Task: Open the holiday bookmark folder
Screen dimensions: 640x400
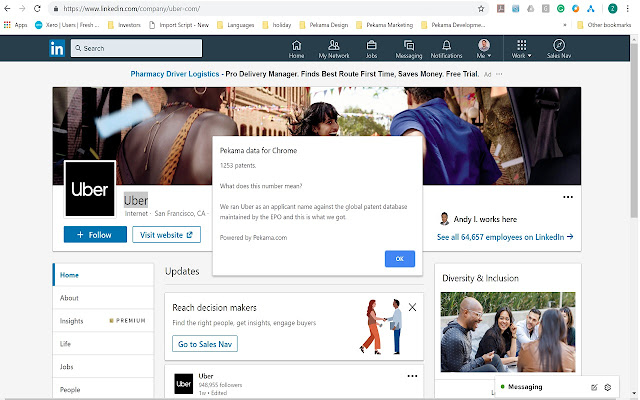Action: point(277,25)
